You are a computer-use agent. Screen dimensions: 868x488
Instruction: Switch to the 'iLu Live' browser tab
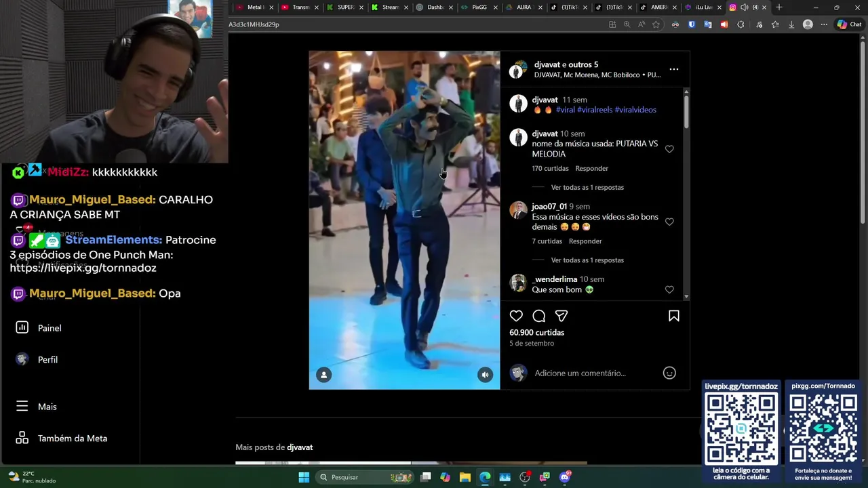tap(703, 7)
